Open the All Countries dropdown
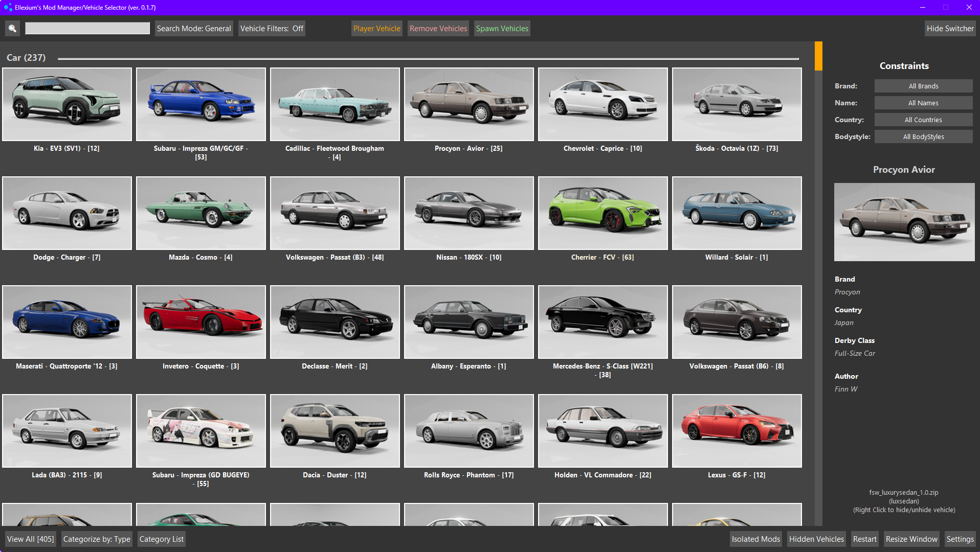This screenshot has width=980, height=552. pyautogui.click(x=924, y=120)
